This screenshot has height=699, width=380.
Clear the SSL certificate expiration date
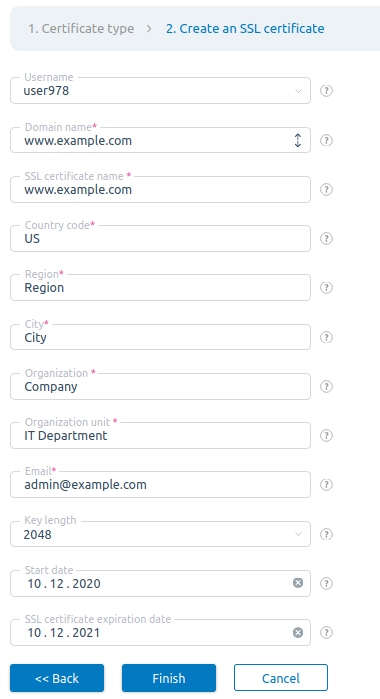(298, 633)
